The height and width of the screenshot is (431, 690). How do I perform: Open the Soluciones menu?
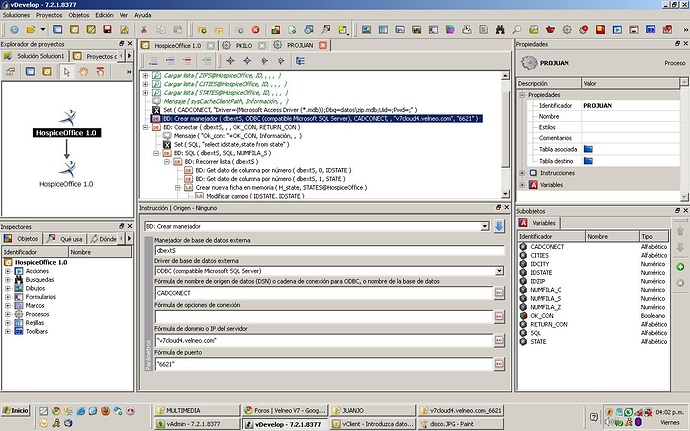(16, 15)
